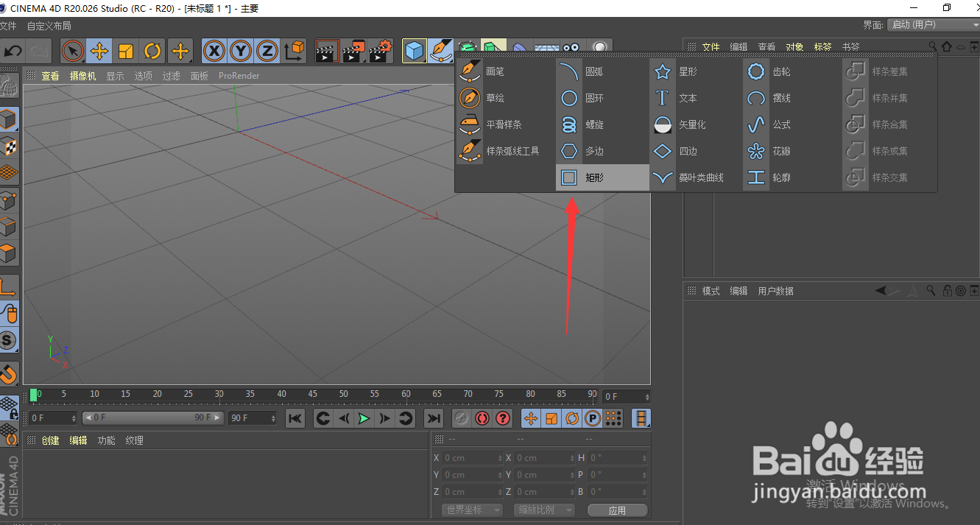Create a 4-Side (四边) spline

pos(696,151)
